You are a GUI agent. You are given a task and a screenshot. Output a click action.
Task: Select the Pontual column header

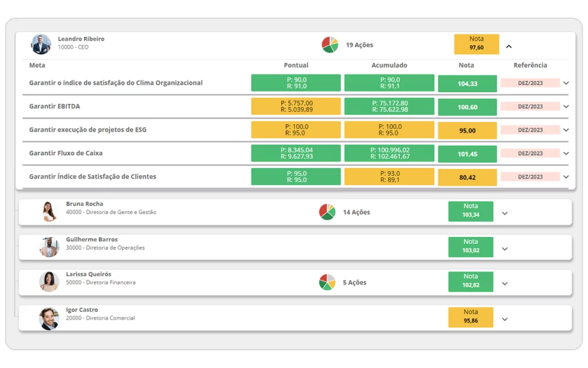tap(296, 65)
